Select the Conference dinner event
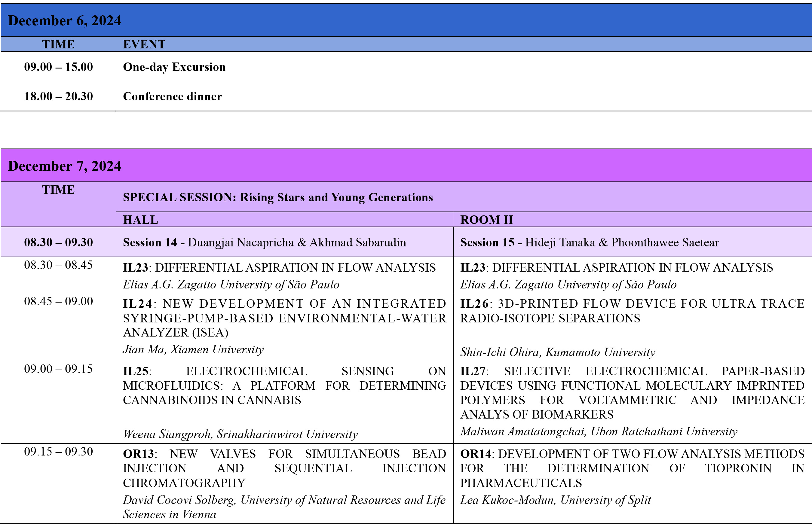This screenshot has width=812, height=524. tap(172, 96)
